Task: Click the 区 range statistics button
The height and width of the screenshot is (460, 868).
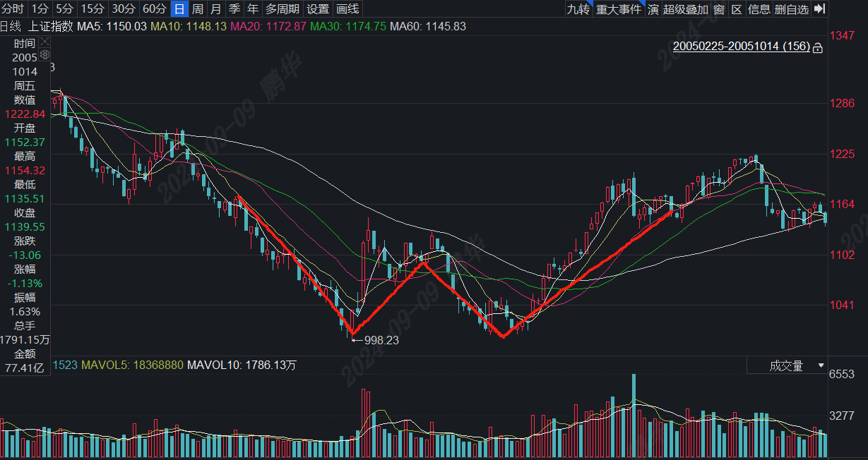Action: [737, 9]
